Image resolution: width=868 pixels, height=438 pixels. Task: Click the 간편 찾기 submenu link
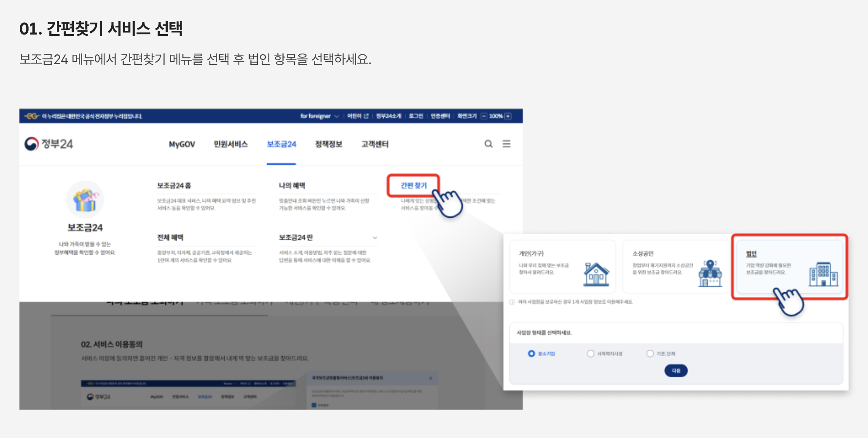(x=413, y=186)
